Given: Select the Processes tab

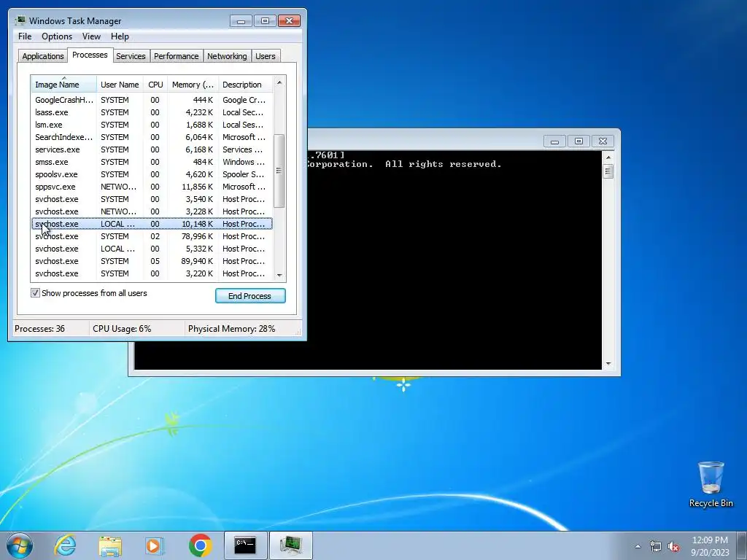Looking at the screenshot, I should tap(90, 55).
